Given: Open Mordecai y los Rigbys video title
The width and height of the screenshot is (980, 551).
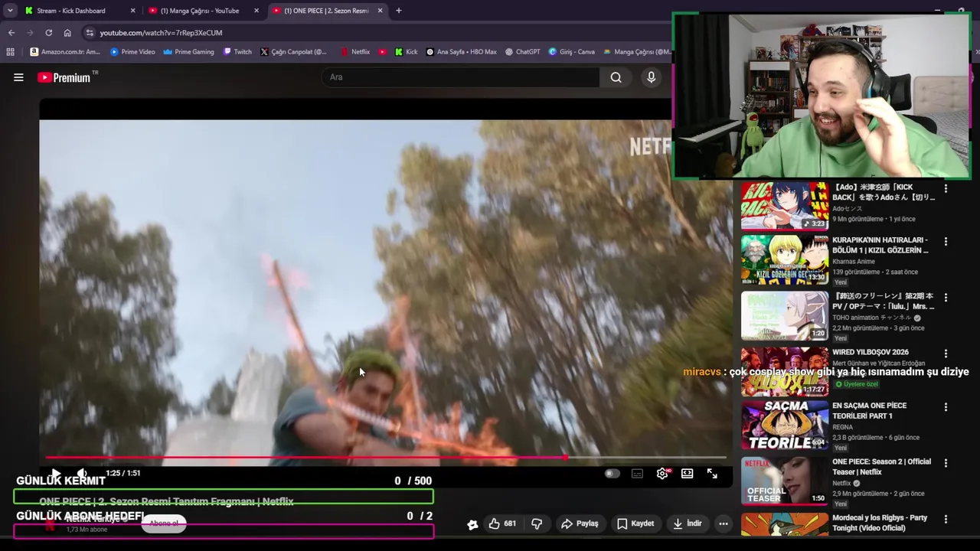Looking at the screenshot, I should tap(880, 523).
